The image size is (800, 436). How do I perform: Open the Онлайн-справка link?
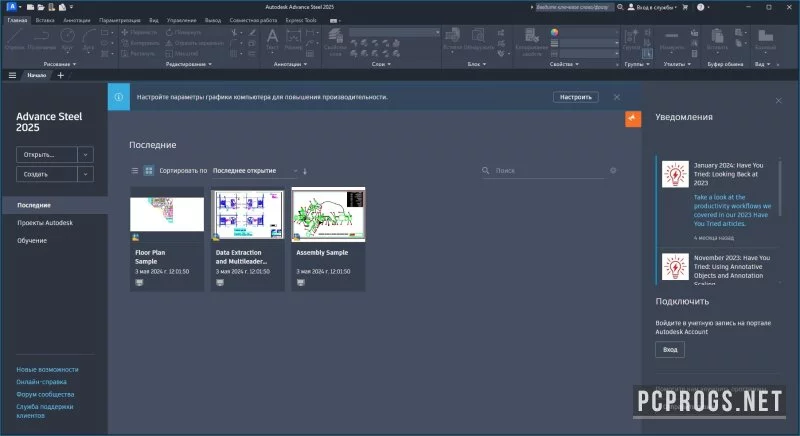41,381
